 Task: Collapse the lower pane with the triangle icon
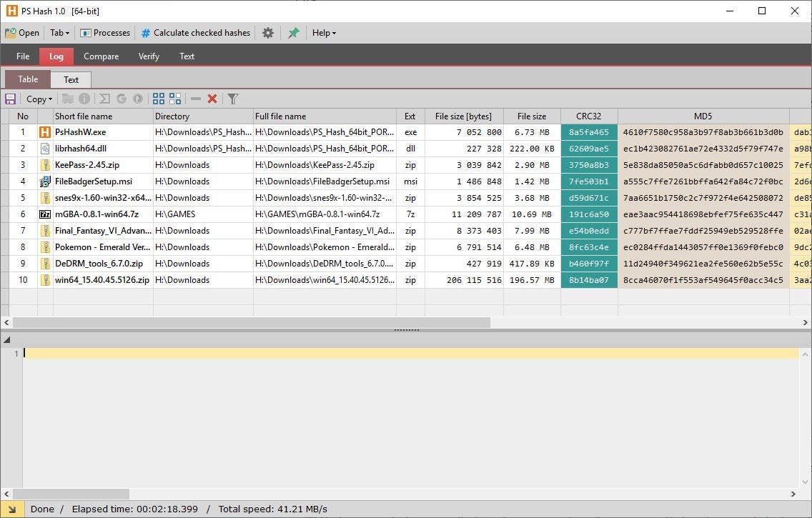(6, 339)
